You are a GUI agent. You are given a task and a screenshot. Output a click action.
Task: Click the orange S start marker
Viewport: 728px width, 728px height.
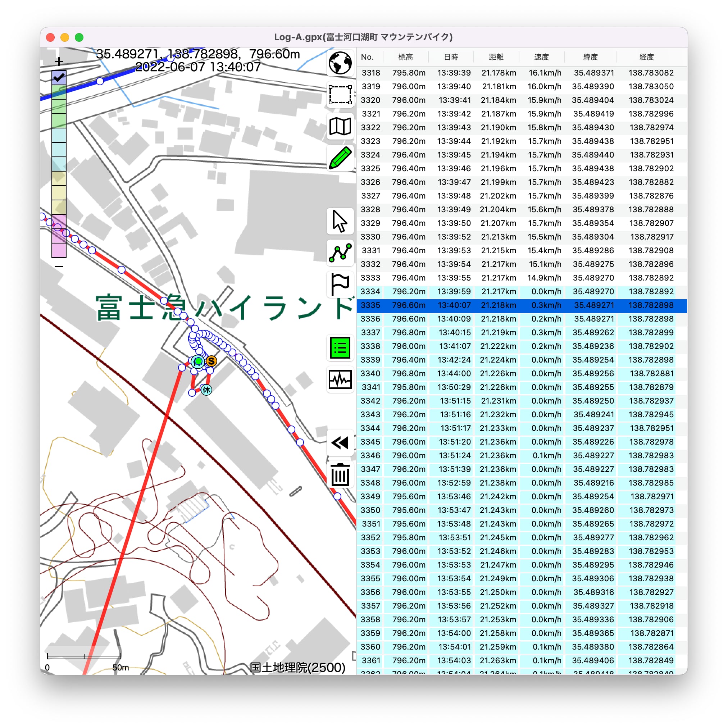pos(211,361)
